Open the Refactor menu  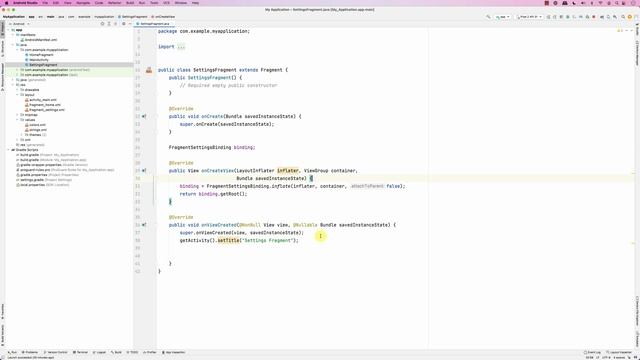(x=114, y=3)
